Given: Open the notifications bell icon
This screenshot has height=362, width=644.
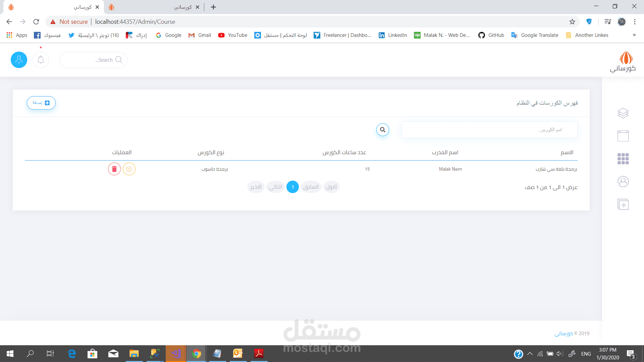Looking at the screenshot, I should pyautogui.click(x=41, y=60).
